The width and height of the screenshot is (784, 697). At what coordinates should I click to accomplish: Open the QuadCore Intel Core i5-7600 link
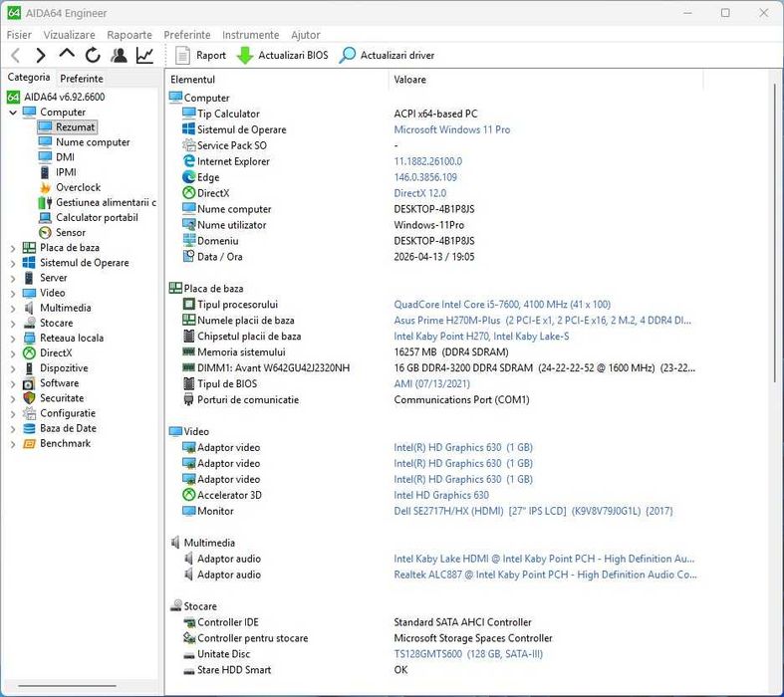coord(502,305)
